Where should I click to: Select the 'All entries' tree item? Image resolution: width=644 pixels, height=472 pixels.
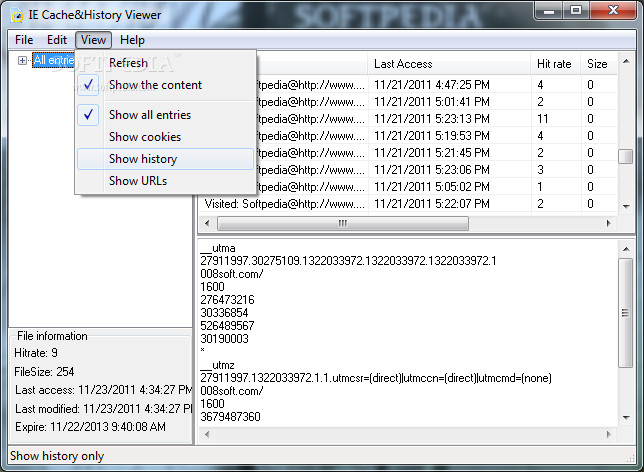click(x=54, y=60)
